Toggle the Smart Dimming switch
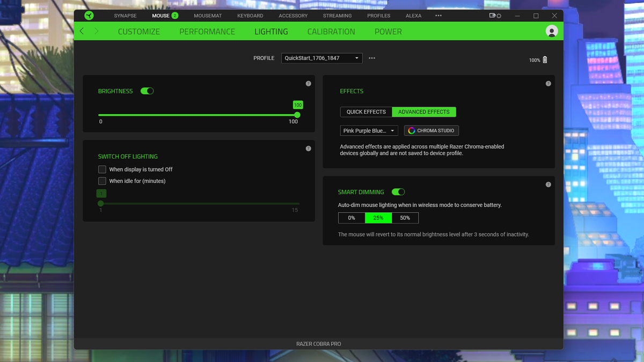 (398, 192)
